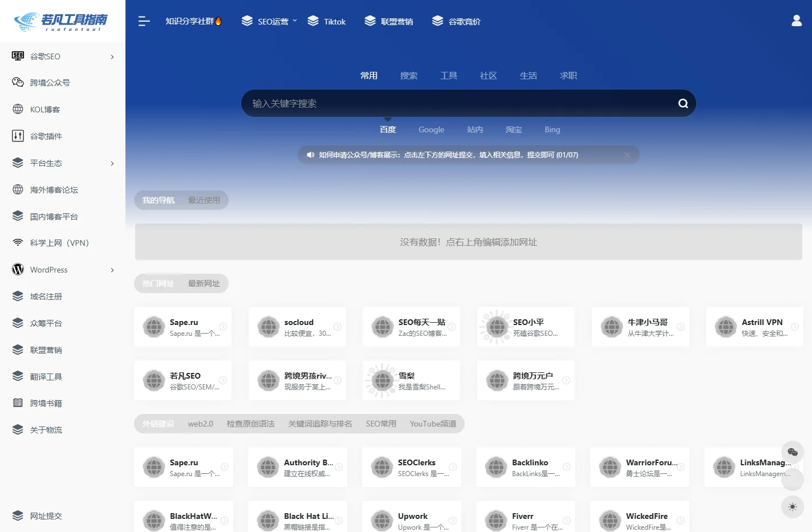Click the 联盟营销 header layers icon

pos(370,21)
